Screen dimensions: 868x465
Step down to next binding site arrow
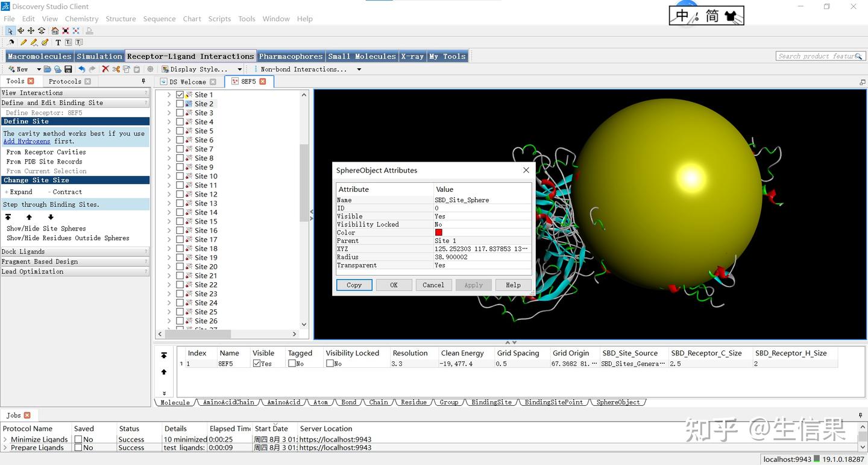51,217
